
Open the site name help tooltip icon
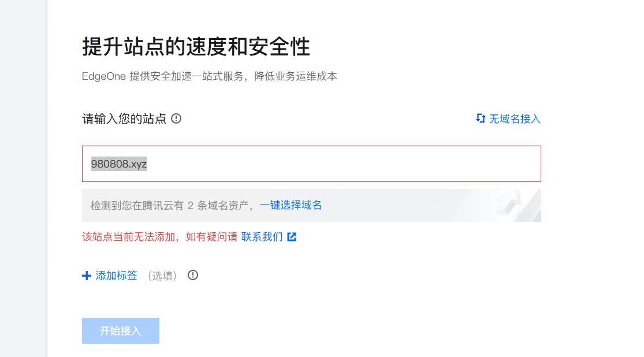(x=176, y=119)
